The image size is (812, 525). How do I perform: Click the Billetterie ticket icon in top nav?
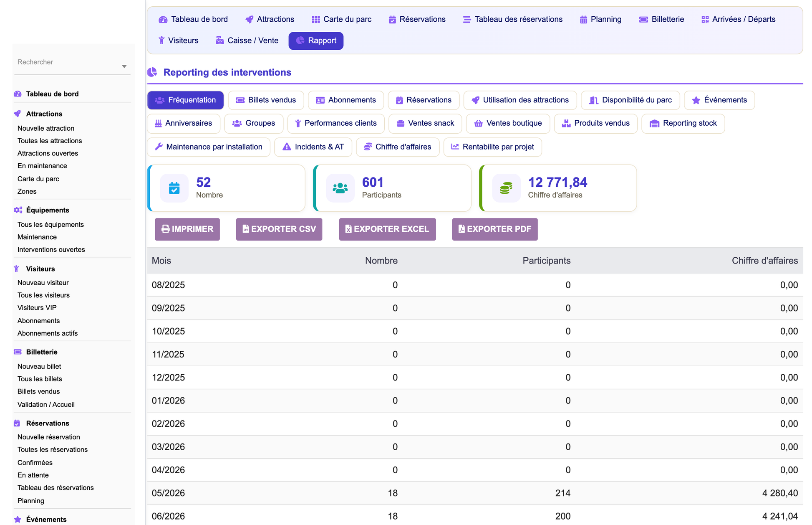(643, 20)
